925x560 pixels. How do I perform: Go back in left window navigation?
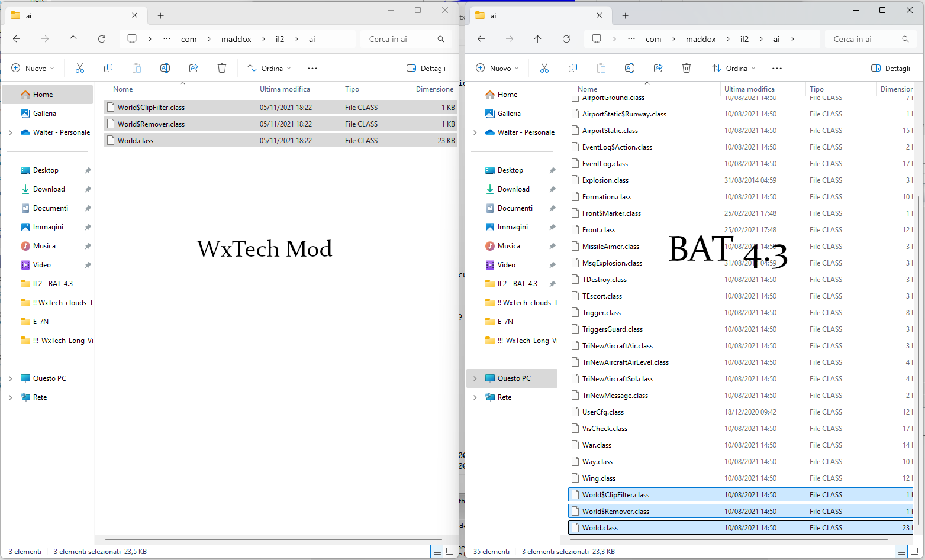[x=17, y=39]
